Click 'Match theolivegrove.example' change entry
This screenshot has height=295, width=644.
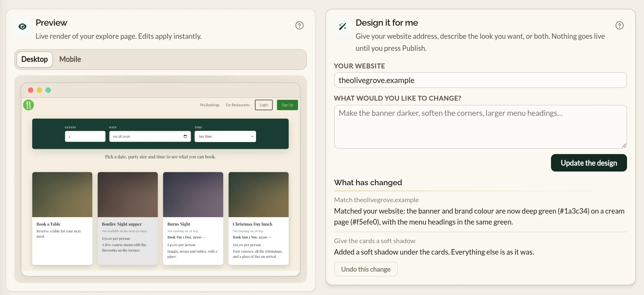pos(376,200)
